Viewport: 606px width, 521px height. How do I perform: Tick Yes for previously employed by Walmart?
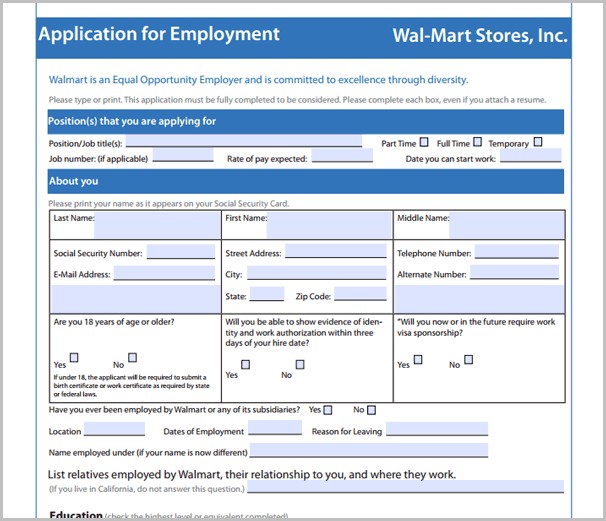(x=328, y=410)
